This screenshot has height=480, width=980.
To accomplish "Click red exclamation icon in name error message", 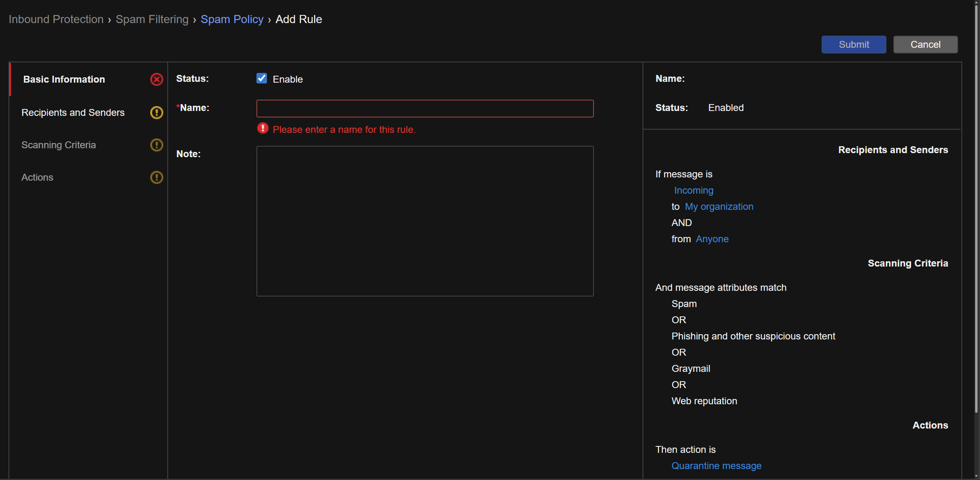I will 263,129.
